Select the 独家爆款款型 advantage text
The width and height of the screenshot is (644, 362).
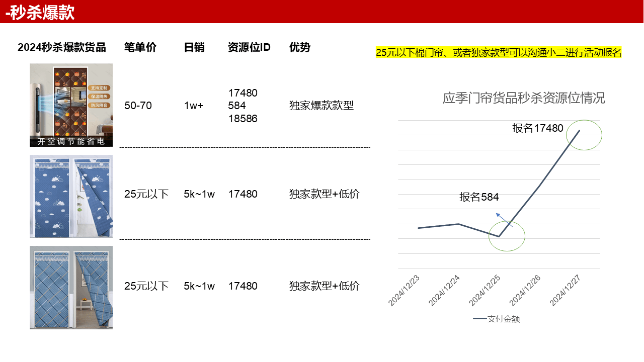(x=321, y=106)
